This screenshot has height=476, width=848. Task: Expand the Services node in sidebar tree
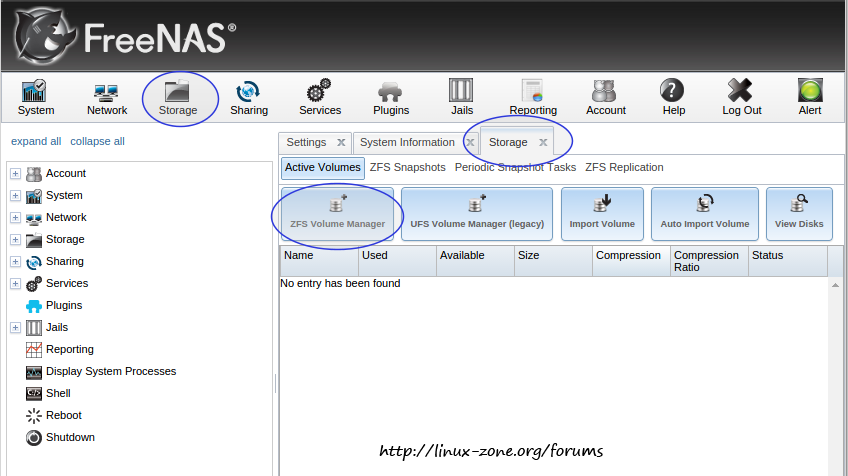[x=15, y=284]
